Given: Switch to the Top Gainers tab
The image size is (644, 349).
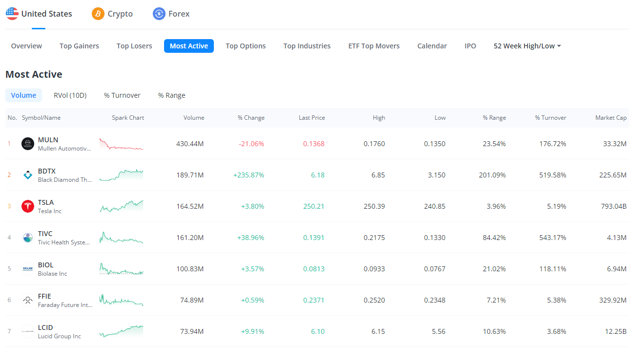Looking at the screenshot, I should [79, 45].
